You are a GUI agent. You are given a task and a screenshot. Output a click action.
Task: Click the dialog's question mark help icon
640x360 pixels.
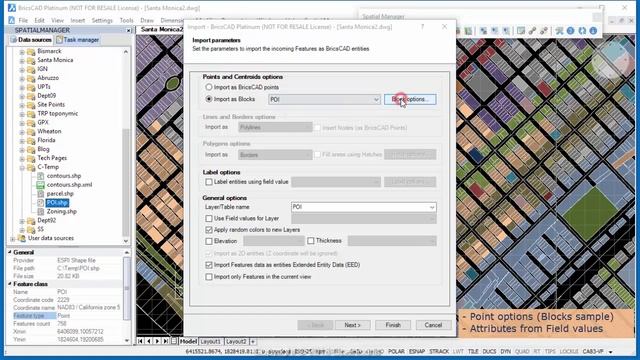422,27
